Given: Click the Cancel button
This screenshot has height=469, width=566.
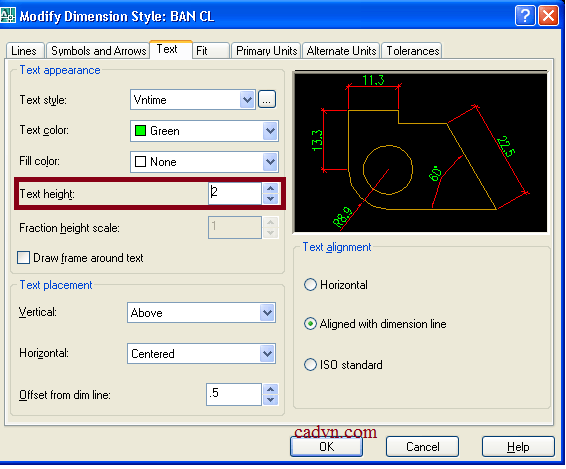Looking at the screenshot, I should (422, 447).
